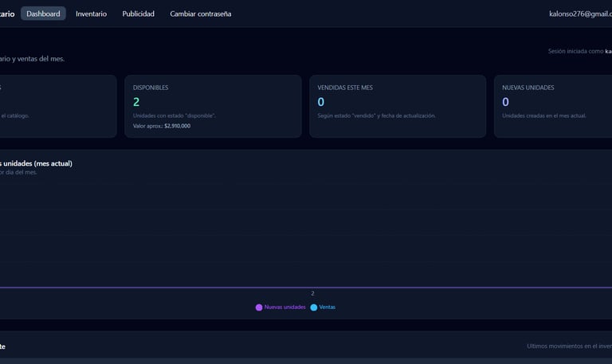
Task: Click the Ventas legend label
Action: (327, 307)
